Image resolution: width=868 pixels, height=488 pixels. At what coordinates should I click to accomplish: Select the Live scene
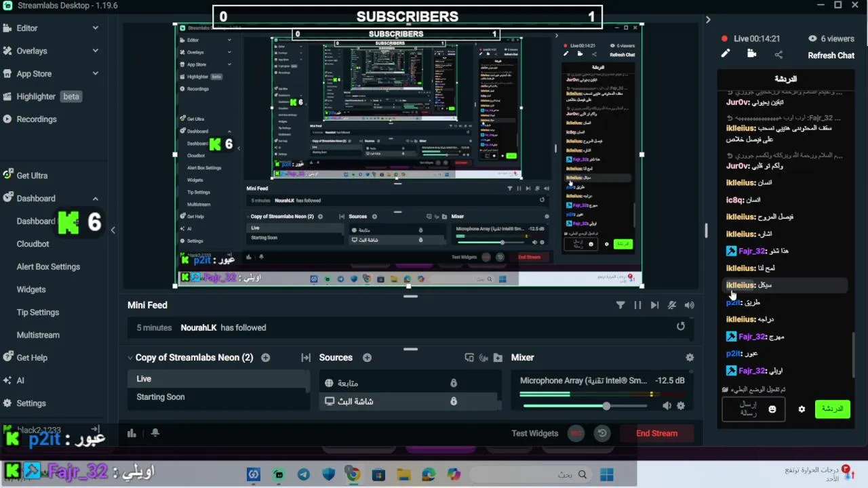tap(218, 379)
